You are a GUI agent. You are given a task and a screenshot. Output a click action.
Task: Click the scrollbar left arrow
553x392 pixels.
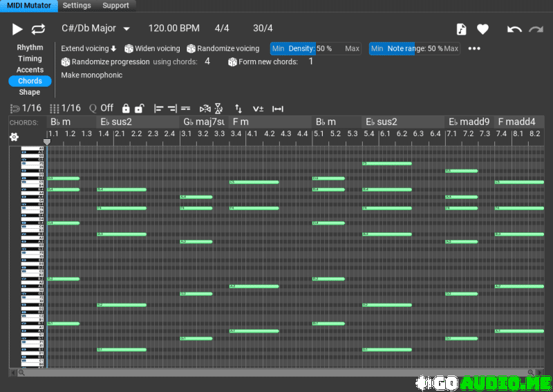click(x=13, y=373)
